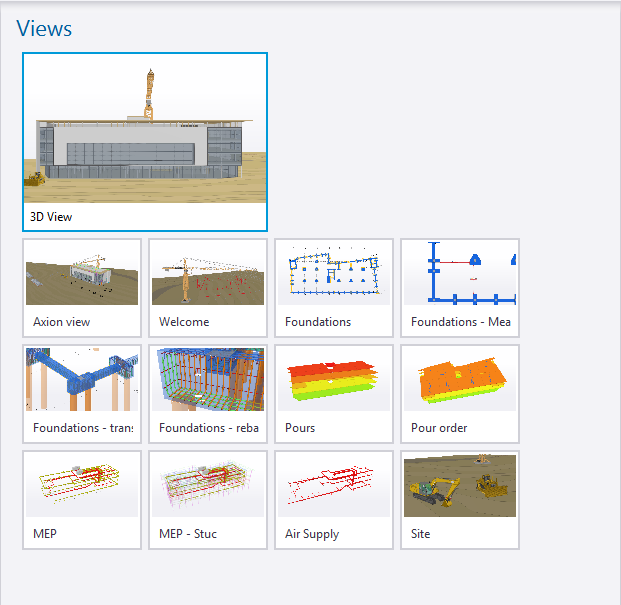Select the MEP - Stuc view thumbnail
The image size is (621, 605).
pyautogui.click(x=208, y=500)
